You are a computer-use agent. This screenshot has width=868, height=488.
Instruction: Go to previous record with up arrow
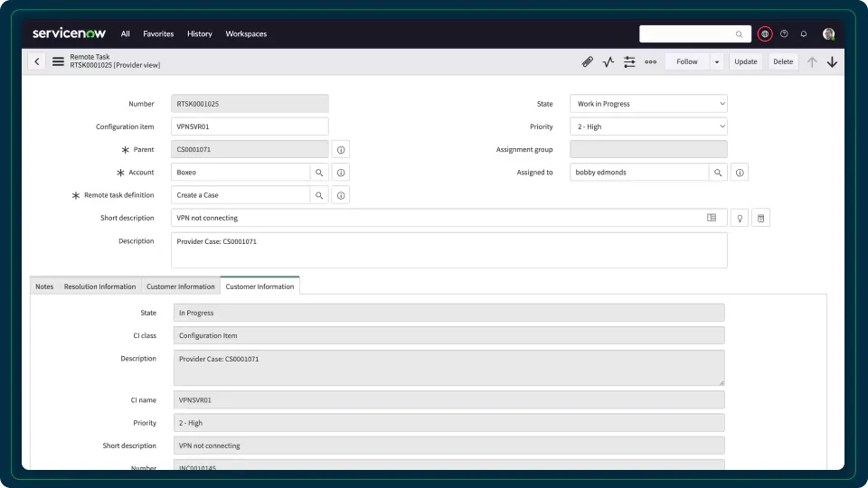coord(812,62)
